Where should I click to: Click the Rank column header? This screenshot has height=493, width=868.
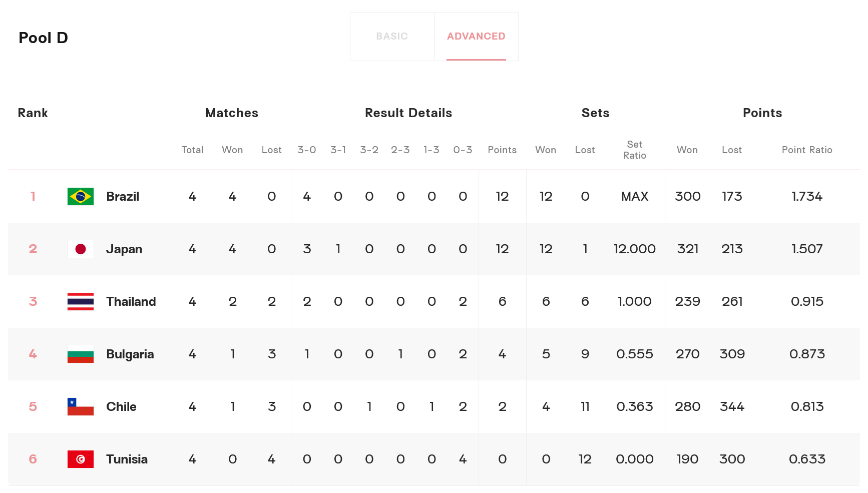[33, 113]
